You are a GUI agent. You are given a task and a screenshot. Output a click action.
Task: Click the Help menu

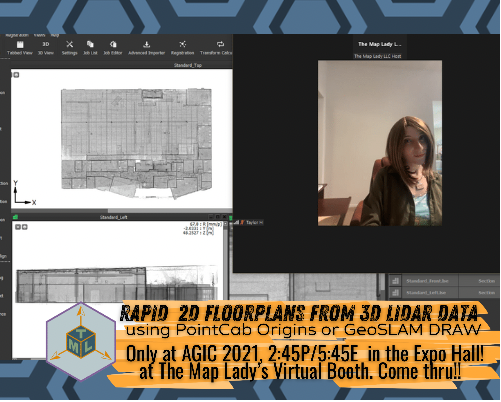coord(55,35)
